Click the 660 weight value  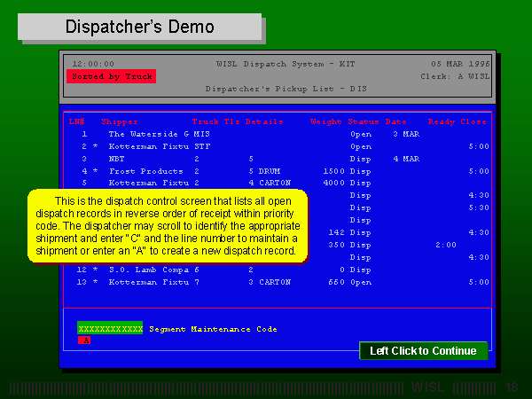(x=337, y=282)
